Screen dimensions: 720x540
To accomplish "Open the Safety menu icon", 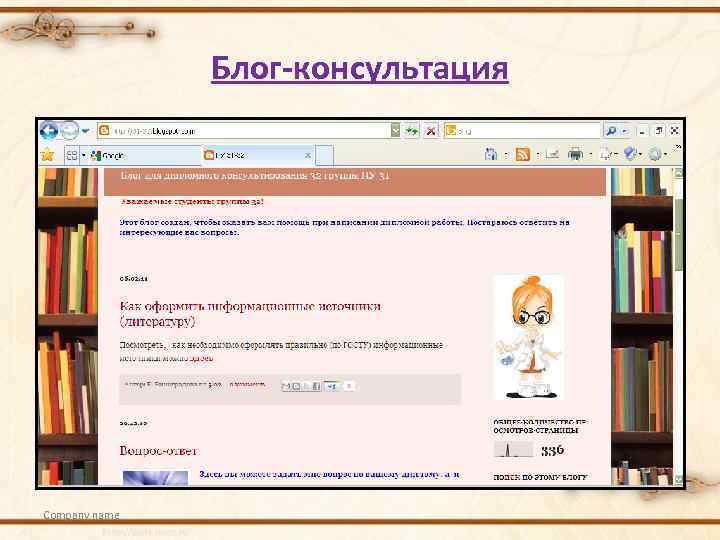I will pyautogui.click(x=630, y=154).
